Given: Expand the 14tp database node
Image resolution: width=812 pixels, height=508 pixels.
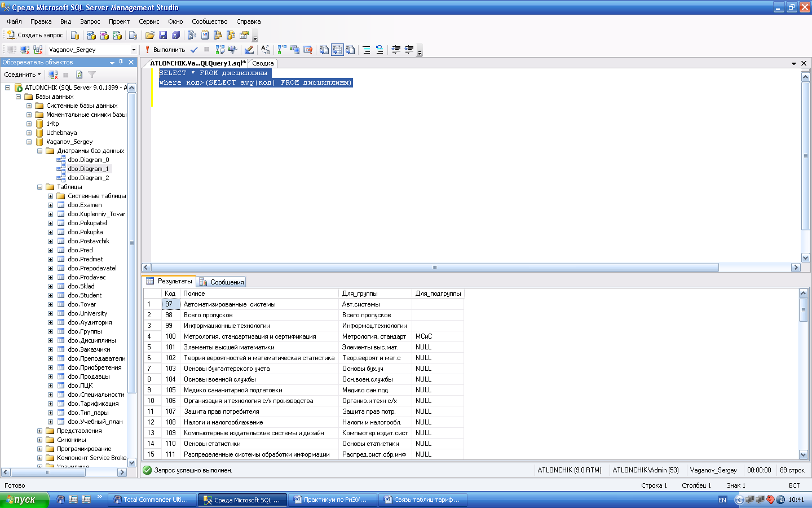Looking at the screenshot, I should tap(29, 124).
